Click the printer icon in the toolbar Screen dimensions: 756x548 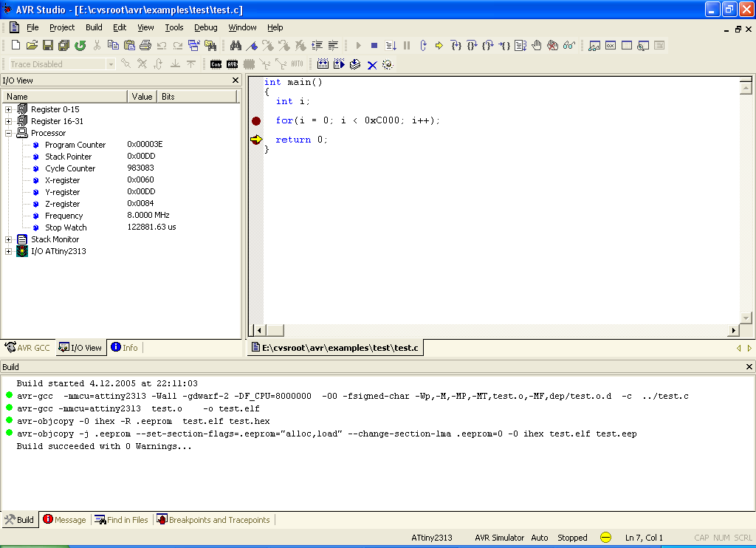pos(145,46)
